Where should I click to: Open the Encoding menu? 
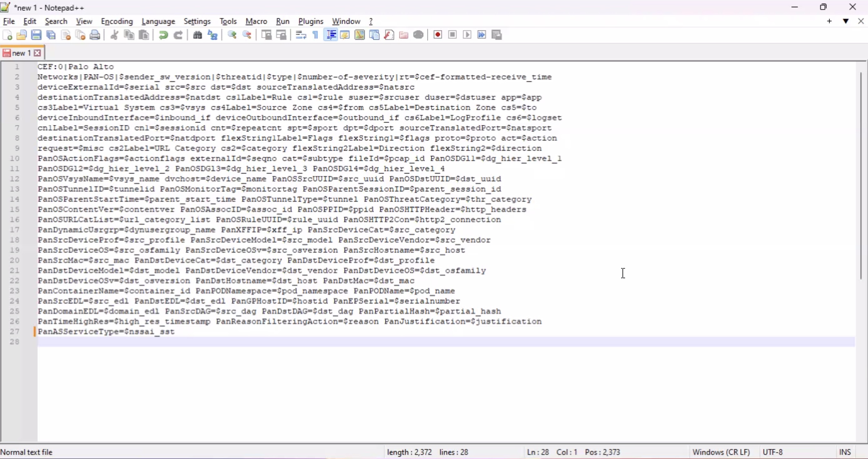pos(117,21)
